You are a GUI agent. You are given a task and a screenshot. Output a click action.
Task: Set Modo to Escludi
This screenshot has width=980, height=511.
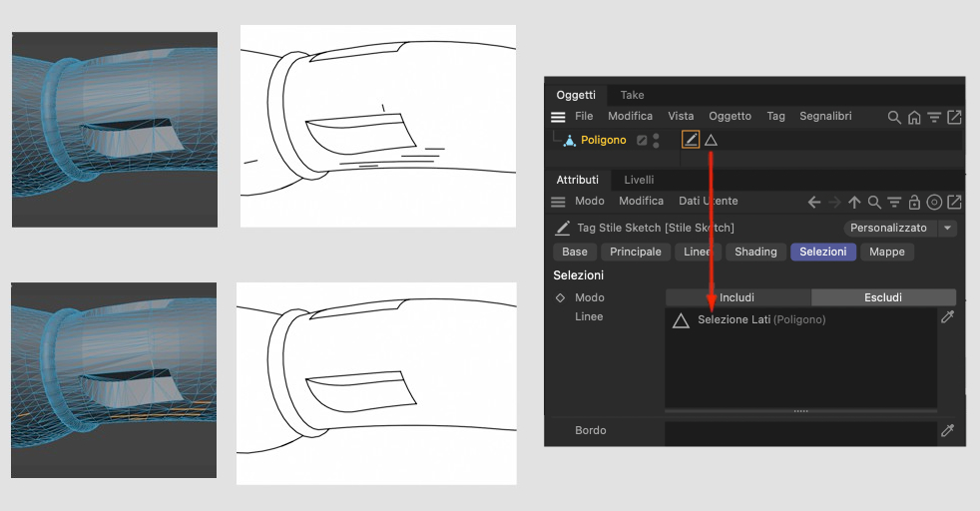[x=883, y=297]
